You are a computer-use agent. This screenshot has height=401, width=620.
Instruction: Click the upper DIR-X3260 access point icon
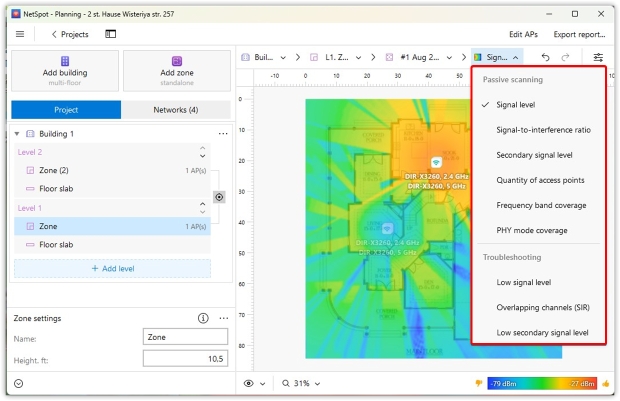point(436,162)
